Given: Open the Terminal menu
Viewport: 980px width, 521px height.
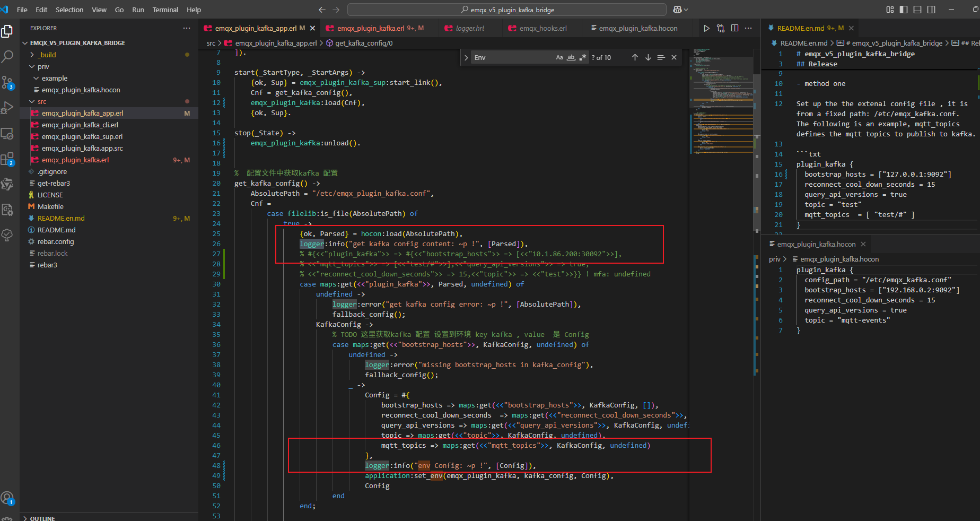Looking at the screenshot, I should tap(165, 10).
